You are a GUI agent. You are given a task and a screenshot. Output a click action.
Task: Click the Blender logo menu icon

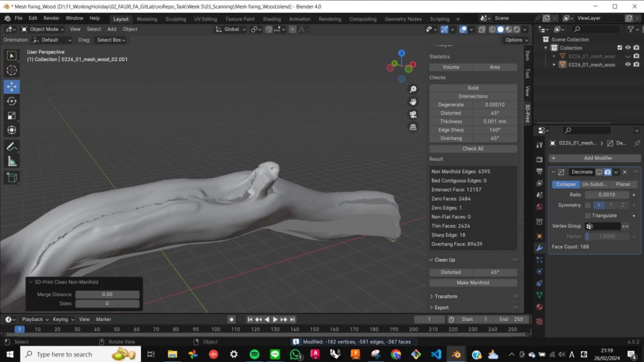(x=7, y=18)
